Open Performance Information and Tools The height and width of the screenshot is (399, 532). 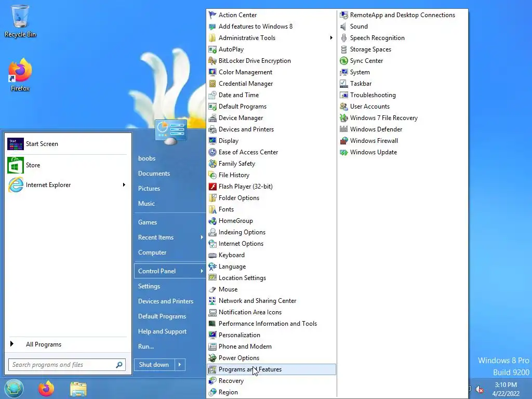[271, 324]
